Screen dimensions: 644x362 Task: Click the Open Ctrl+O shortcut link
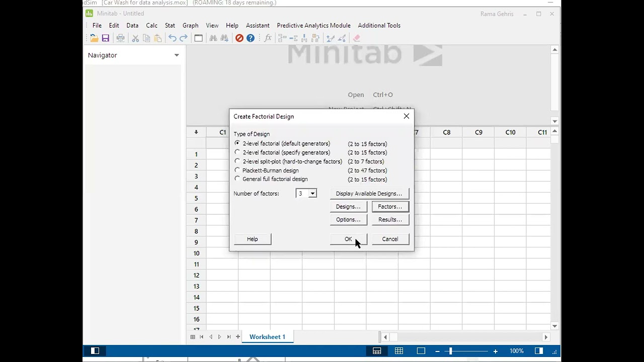[x=370, y=95]
